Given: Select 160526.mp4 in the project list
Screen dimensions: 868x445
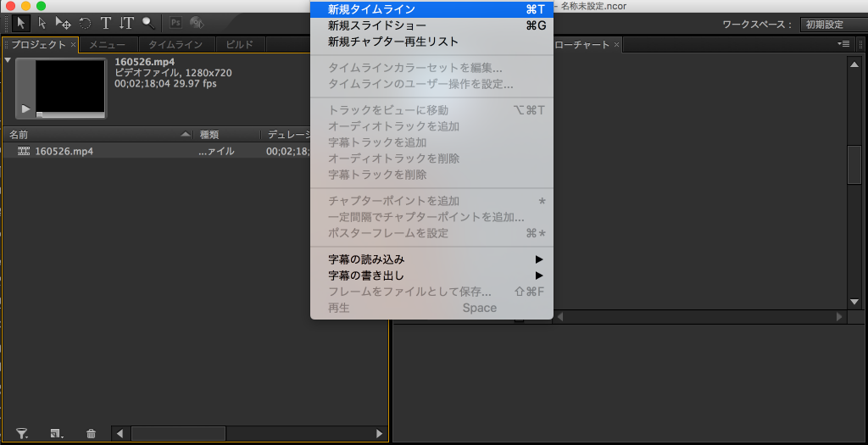Looking at the screenshot, I should point(64,151).
